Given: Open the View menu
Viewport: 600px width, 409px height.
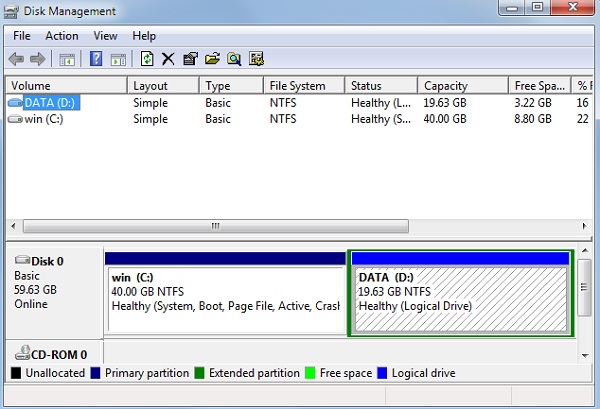Looking at the screenshot, I should coord(105,36).
